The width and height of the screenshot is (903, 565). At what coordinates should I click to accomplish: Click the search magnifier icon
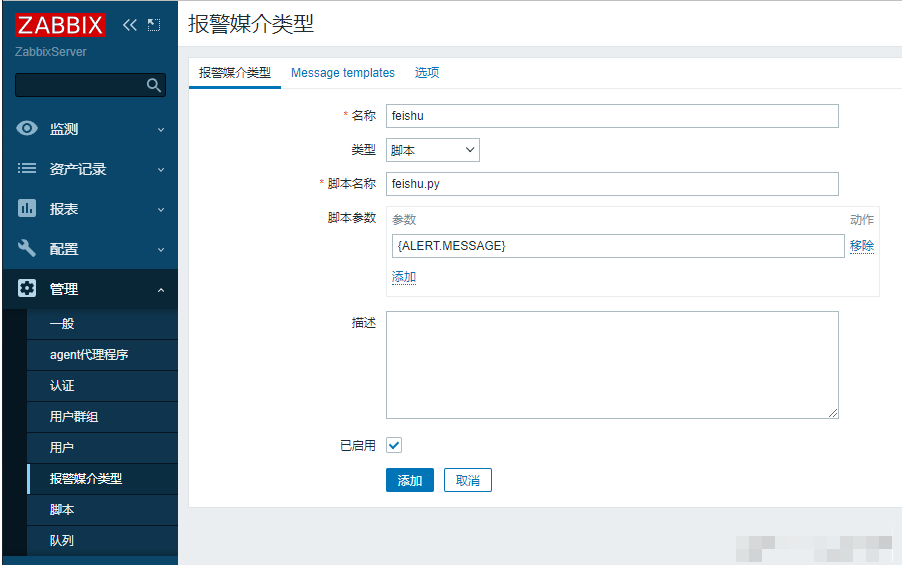153,86
